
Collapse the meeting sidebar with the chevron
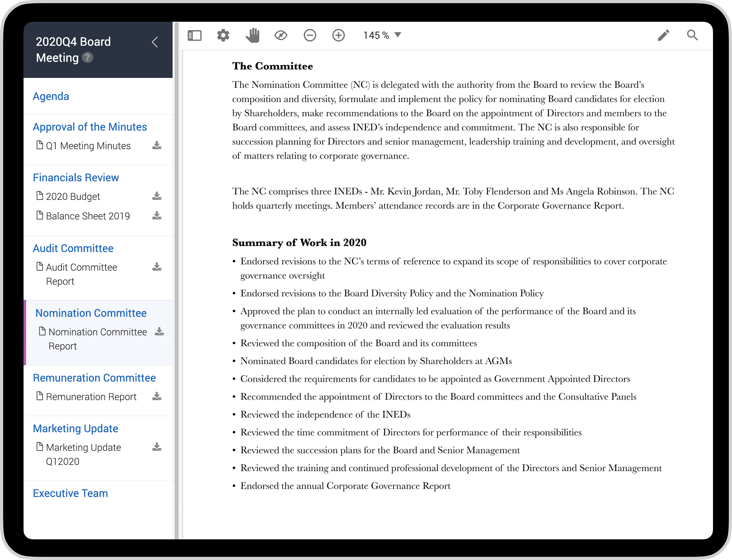coord(154,42)
